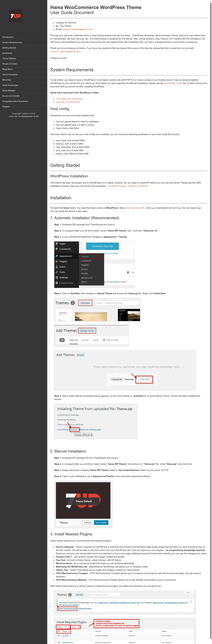The width and height of the screenshot is (212, 644).
Task: Go to Meta Data in the sidebar
Action: [23, 80]
